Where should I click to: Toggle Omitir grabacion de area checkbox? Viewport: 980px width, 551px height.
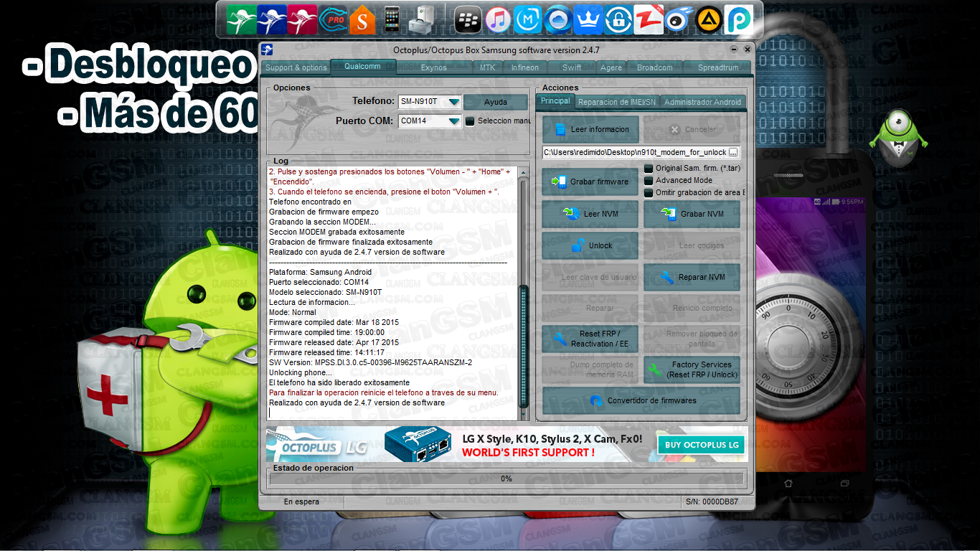pyautogui.click(x=649, y=192)
